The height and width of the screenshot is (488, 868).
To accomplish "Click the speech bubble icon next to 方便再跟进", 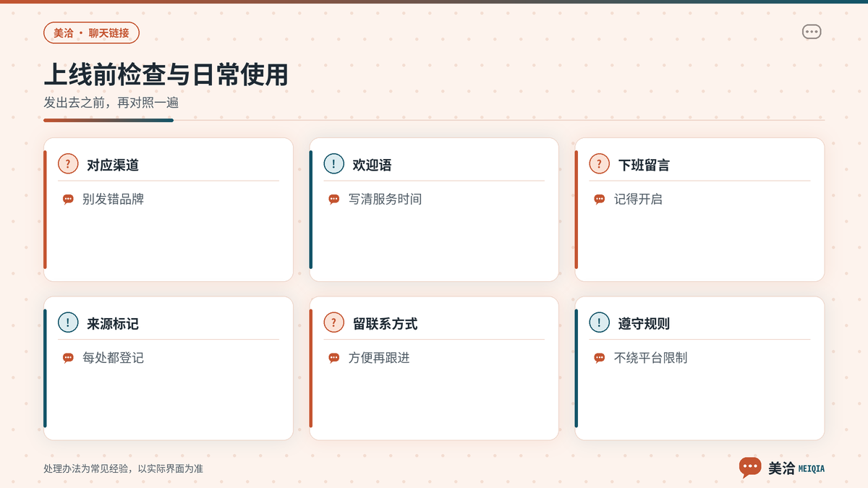I will tap(333, 358).
